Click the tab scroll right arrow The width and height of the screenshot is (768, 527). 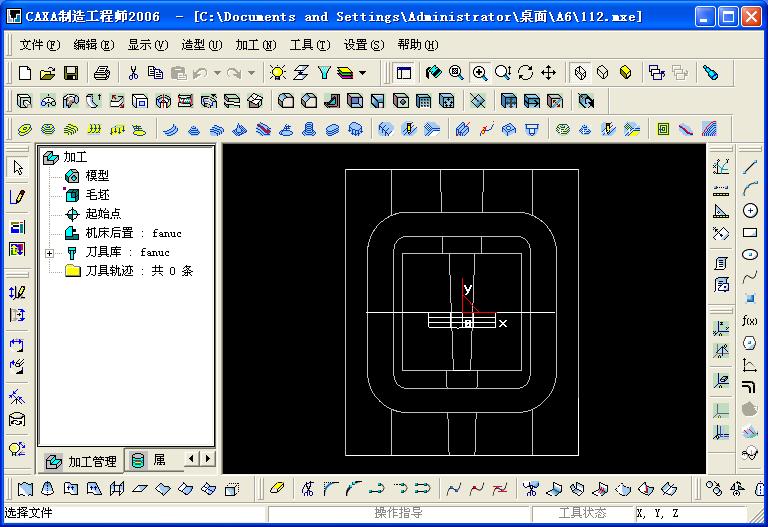tap(208, 459)
